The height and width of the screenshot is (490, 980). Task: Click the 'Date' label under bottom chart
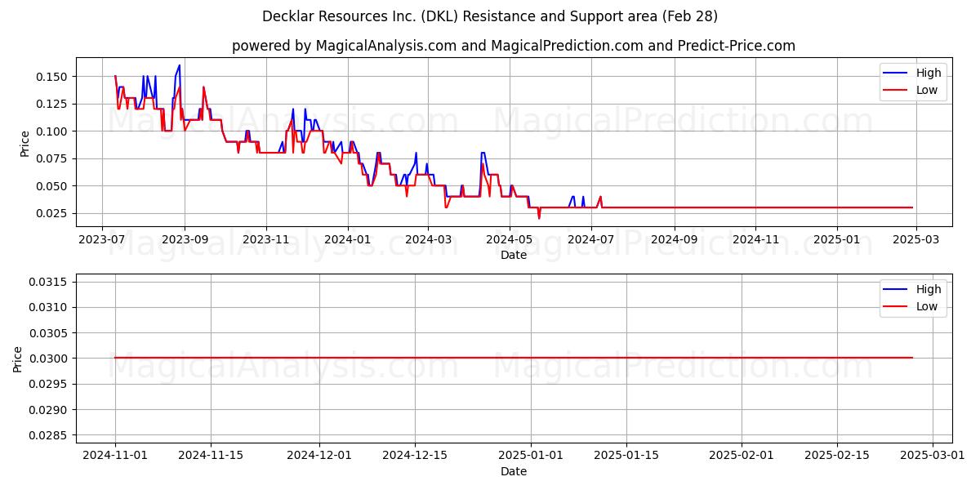pyautogui.click(x=514, y=471)
